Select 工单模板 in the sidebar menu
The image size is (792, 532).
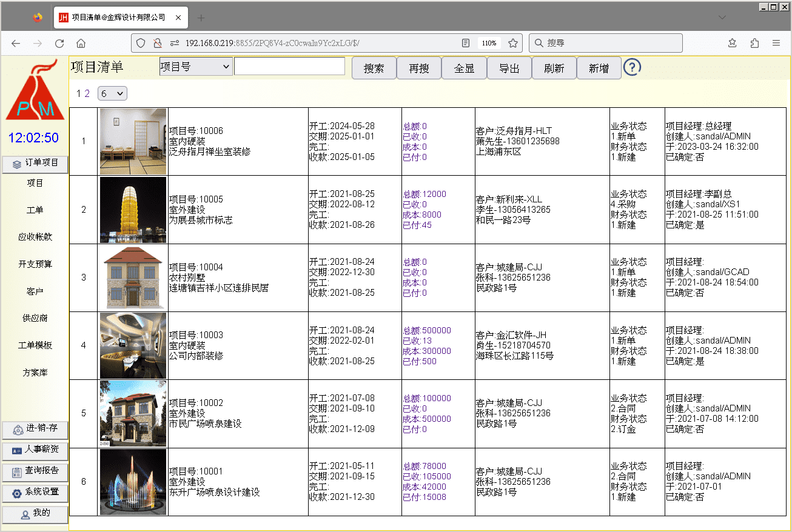click(x=35, y=345)
